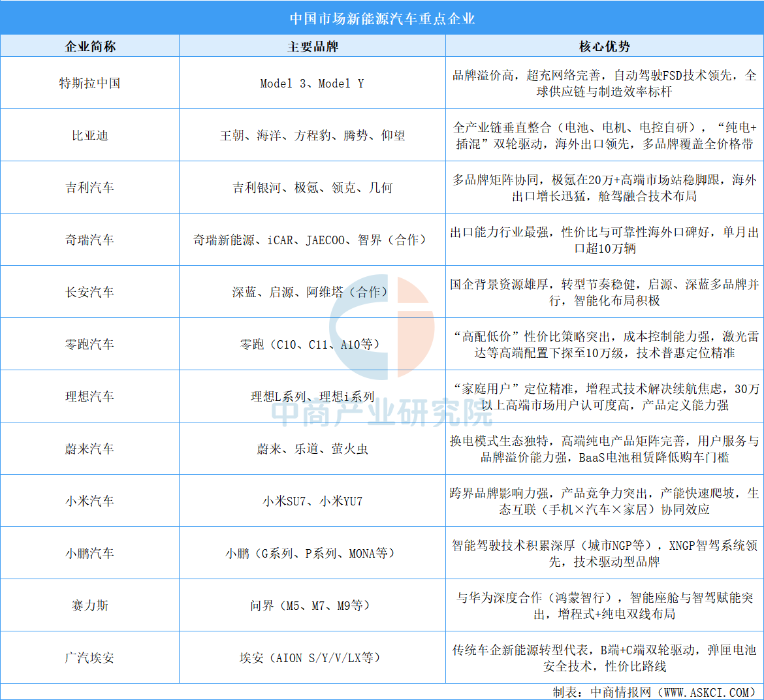Select the advantage text starting 全产业链垂直整合

tap(604, 135)
